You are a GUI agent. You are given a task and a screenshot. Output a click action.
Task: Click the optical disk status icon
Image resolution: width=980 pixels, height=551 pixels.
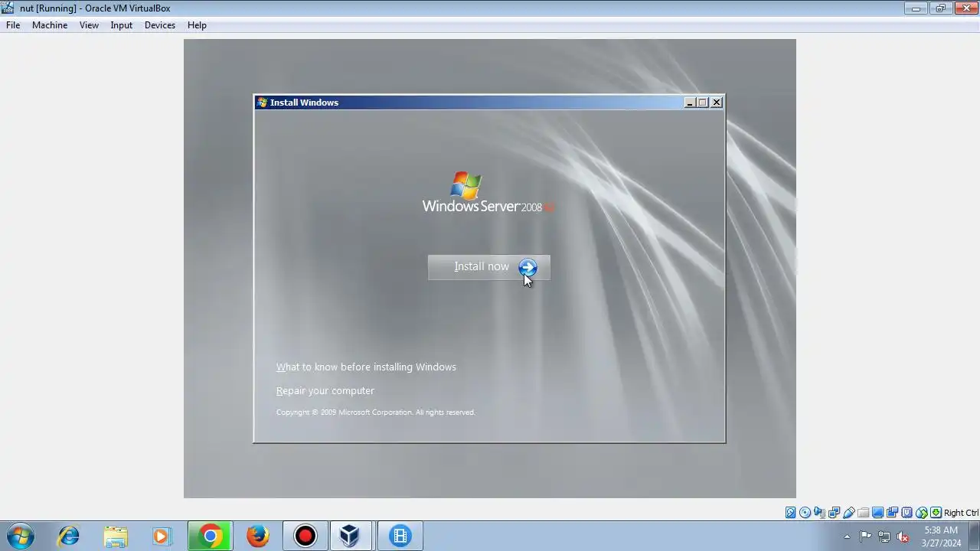(x=805, y=513)
